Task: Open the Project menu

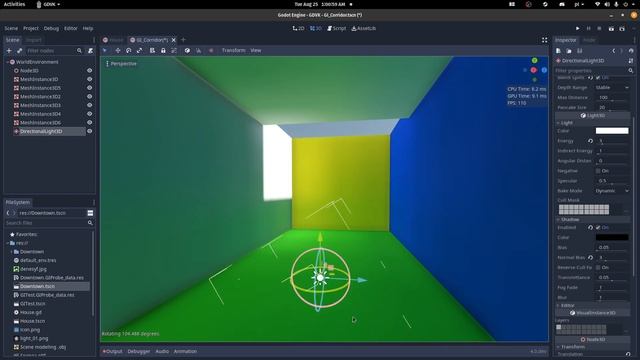Action: pos(31,29)
